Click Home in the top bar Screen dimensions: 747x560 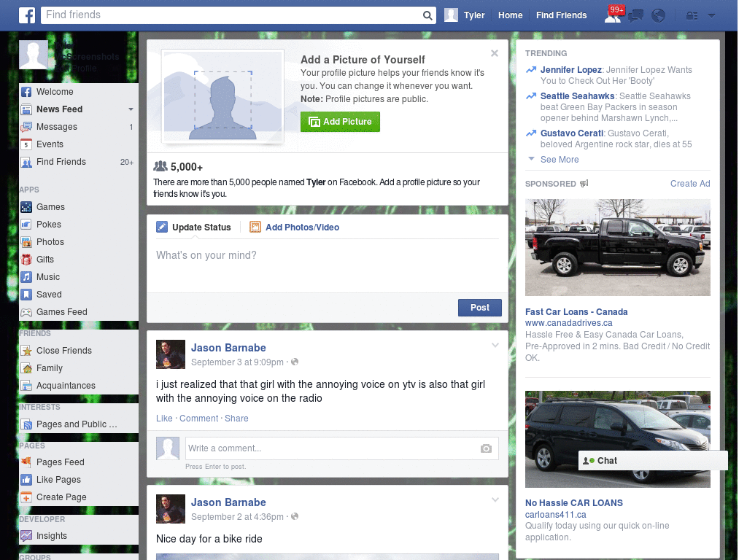[510, 15]
